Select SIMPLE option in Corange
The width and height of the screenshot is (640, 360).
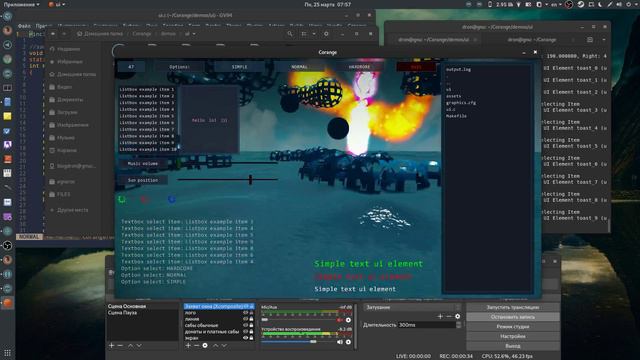click(240, 67)
